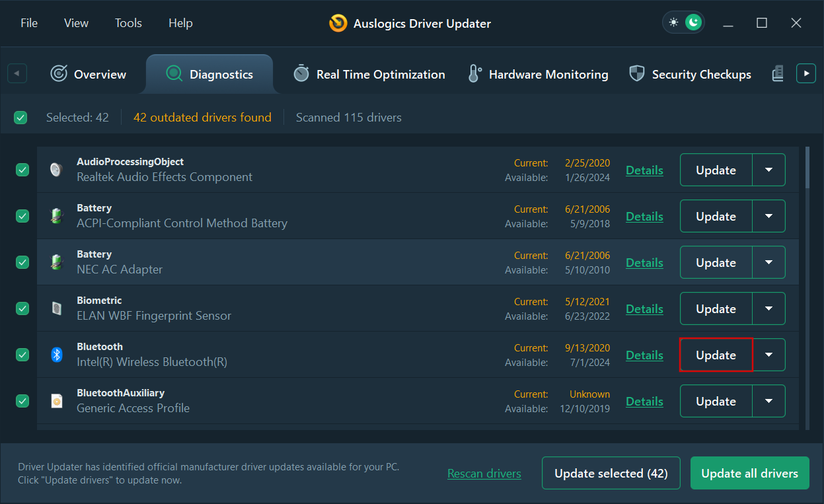Click Update all drivers button
The width and height of the screenshot is (824, 504).
750,473
